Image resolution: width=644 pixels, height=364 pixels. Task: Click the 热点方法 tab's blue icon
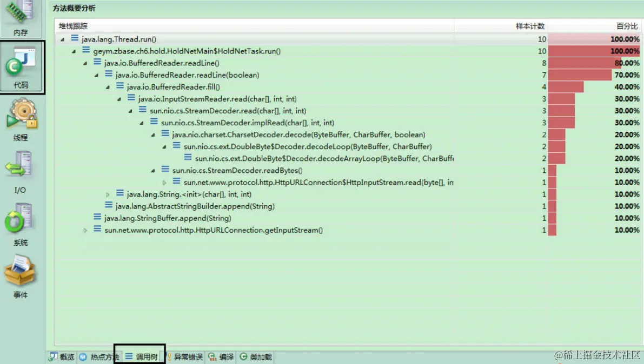pos(84,356)
